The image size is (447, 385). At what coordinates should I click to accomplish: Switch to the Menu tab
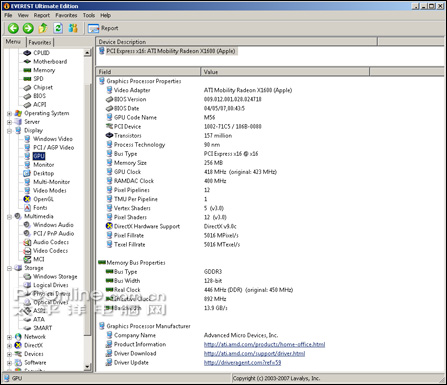[13, 42]
